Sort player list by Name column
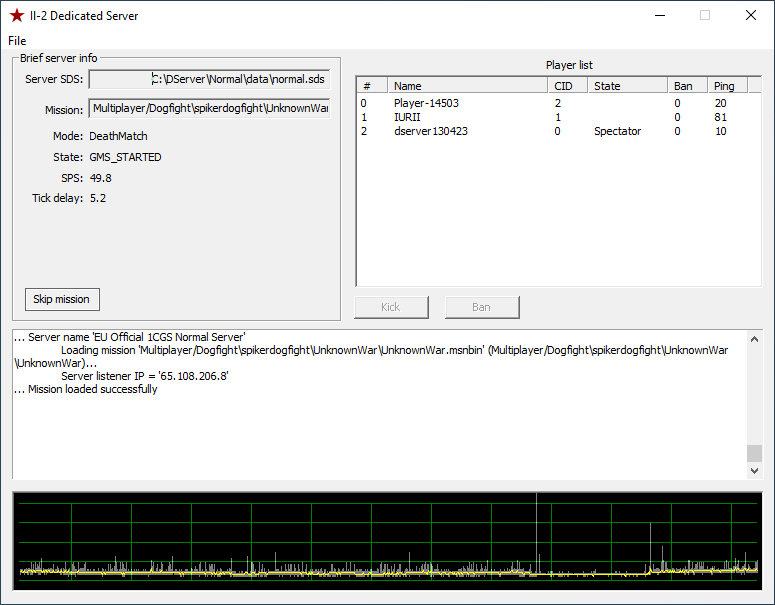 468,86
